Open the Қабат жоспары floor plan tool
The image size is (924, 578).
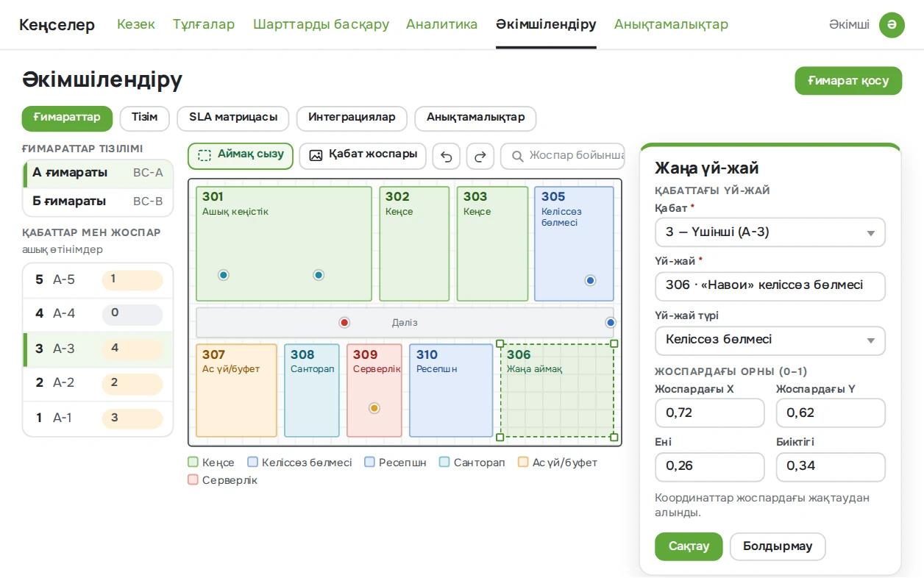coord(363,156)
